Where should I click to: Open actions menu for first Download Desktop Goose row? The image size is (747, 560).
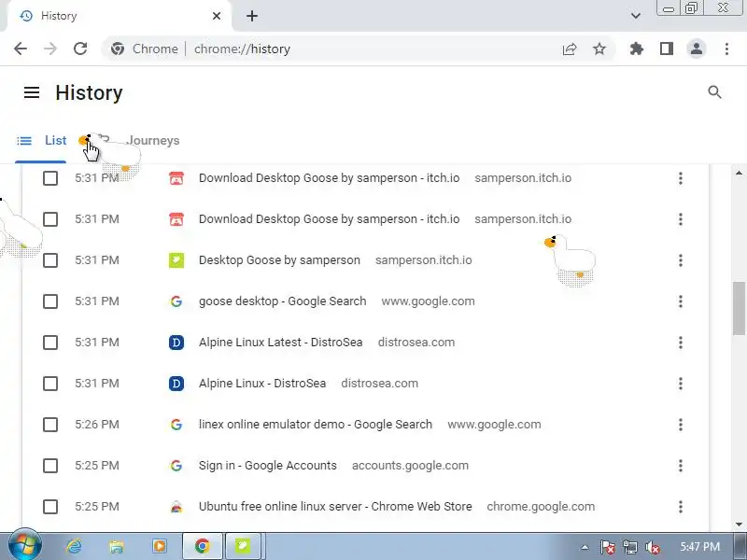(681, 178)
